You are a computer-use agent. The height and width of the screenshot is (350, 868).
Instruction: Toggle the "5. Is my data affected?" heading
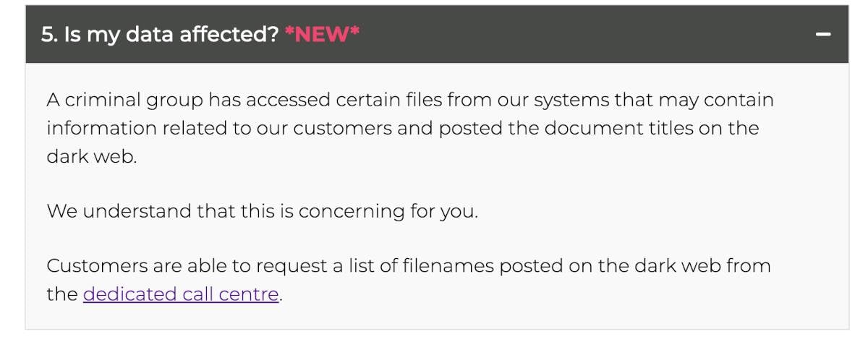coord(160,34)
